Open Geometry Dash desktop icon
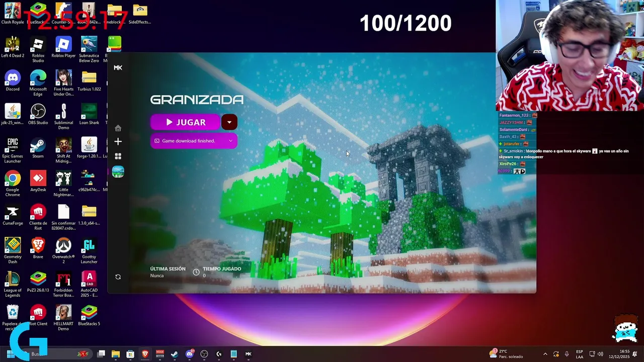The image size is (644, 362). coord(13,251)
